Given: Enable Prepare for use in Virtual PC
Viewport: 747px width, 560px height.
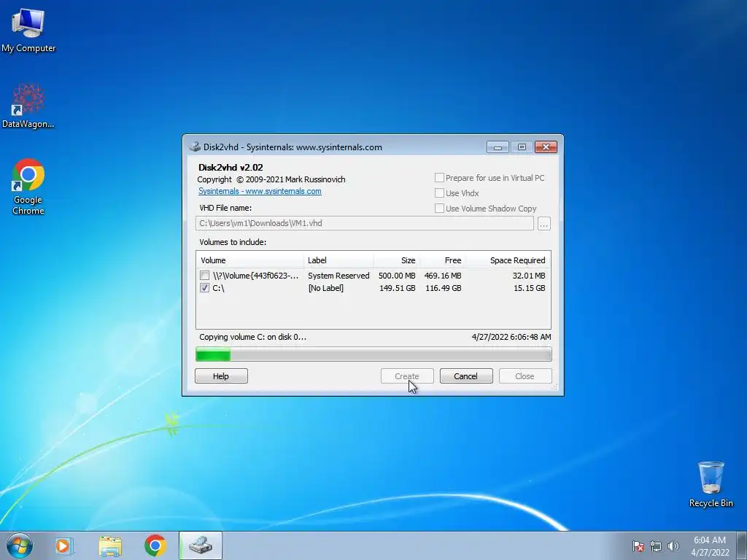Looking at the screenshot, I should coord(439,178).
